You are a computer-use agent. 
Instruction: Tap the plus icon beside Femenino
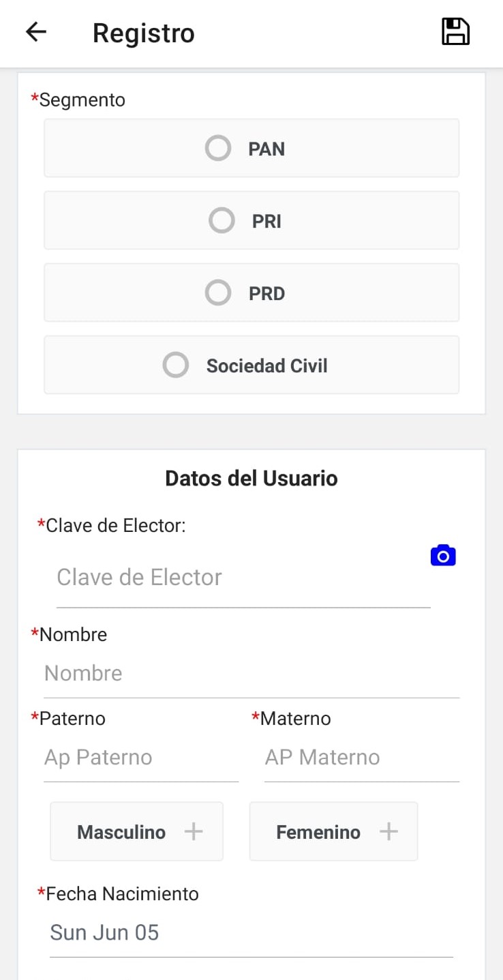[388, 831]
